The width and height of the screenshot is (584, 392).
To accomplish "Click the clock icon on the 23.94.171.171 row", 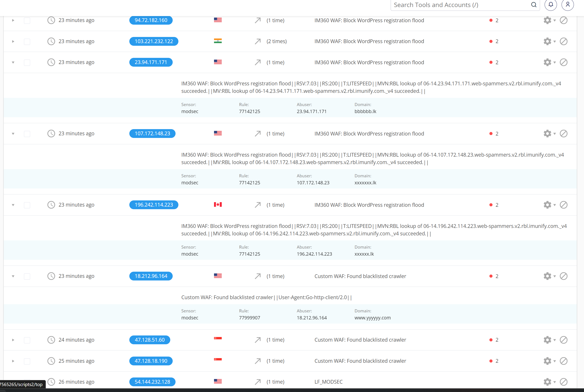I will tap(51, 62).
